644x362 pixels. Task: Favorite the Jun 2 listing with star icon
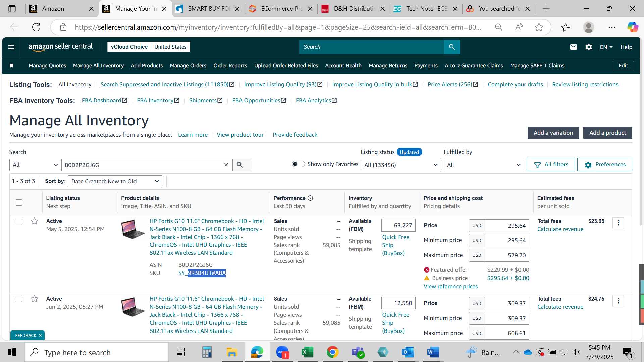point(34,299)
